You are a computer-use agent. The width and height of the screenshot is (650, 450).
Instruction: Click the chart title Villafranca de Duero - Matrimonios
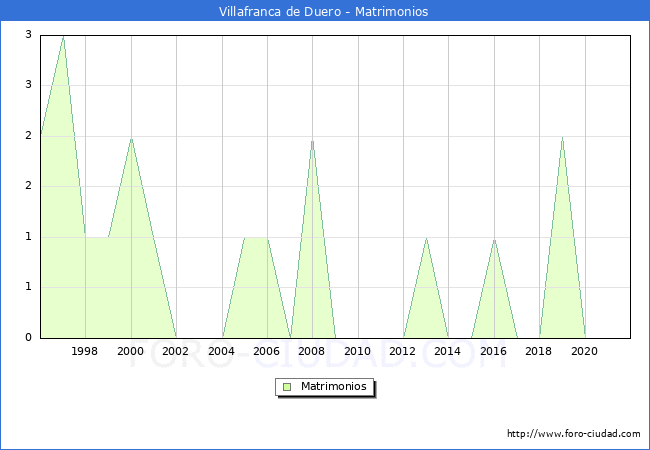pyautogui.click(x=323, y=11)
